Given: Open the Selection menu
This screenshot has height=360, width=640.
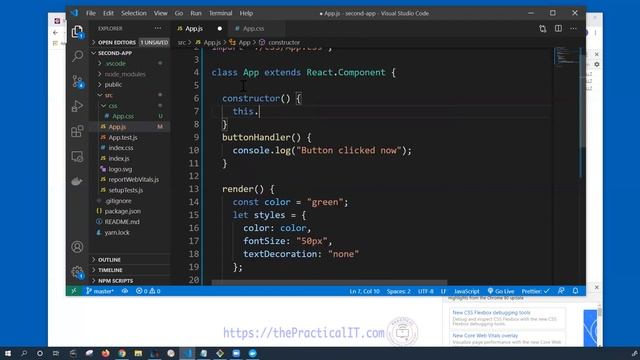Looking at the screenshot, I should click(133, 13).
